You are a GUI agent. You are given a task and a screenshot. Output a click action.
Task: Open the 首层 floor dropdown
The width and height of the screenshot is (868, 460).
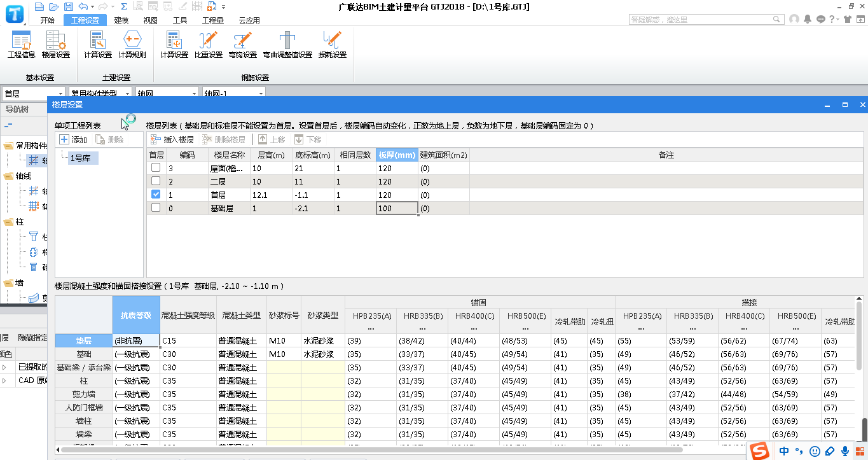pos(61,94)
